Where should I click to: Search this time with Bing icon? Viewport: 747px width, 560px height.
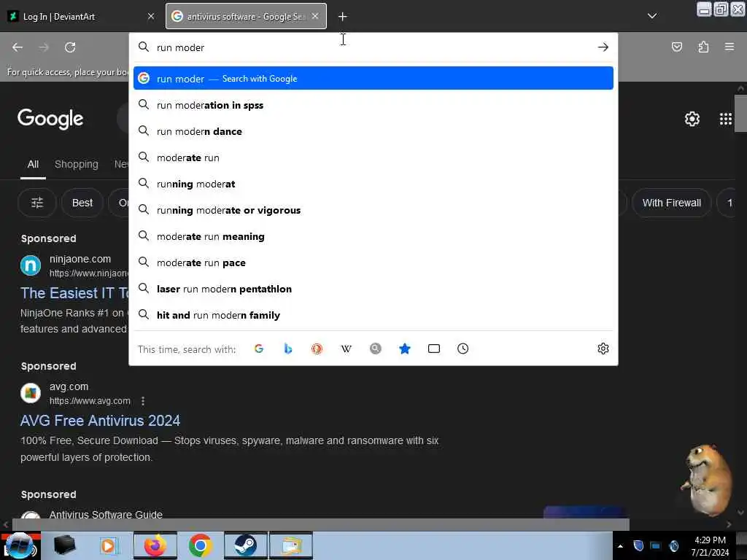(287, 349)
